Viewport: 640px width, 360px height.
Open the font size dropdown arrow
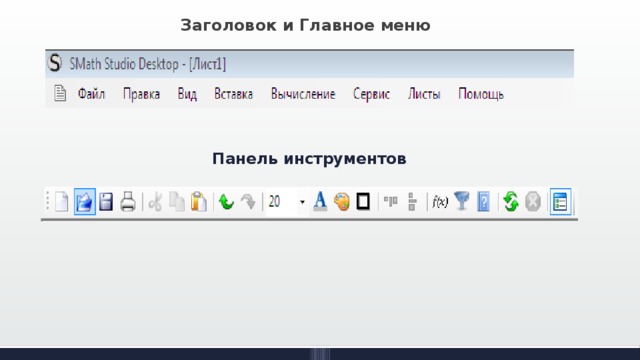(302, 202)
